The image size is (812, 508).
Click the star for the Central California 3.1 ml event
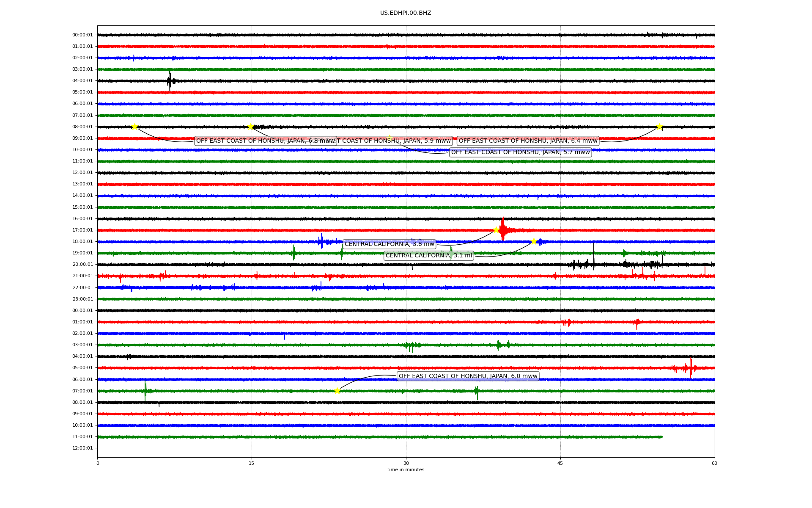pos(534,241)
